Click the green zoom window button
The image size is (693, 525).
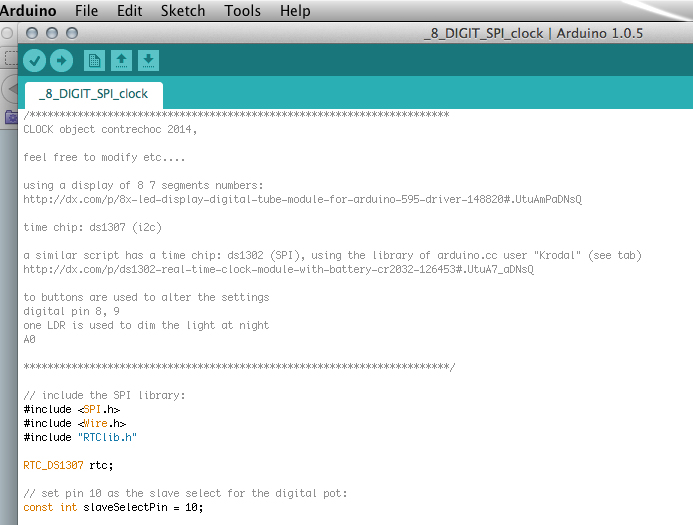pos(72,33)
